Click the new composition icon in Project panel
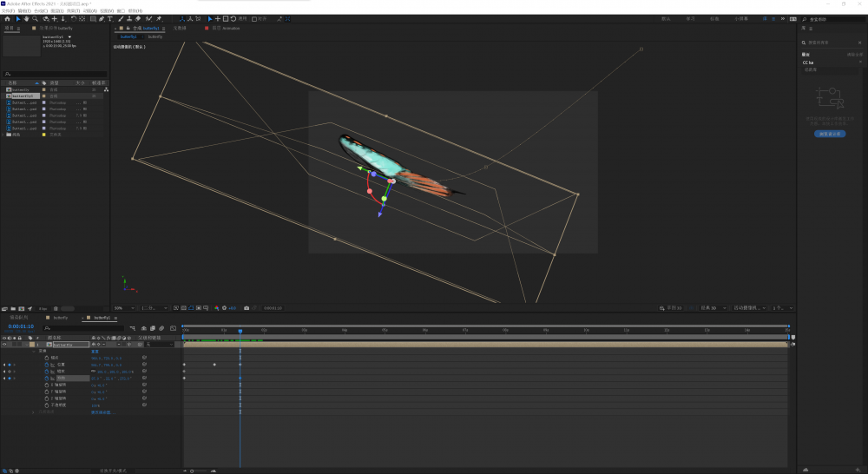Screen dimensions: 868x474 pyautogui.click(x=21, y=308)
